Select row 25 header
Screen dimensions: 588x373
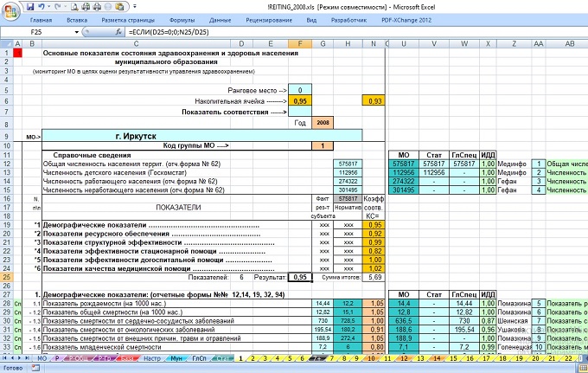(7, 277)
